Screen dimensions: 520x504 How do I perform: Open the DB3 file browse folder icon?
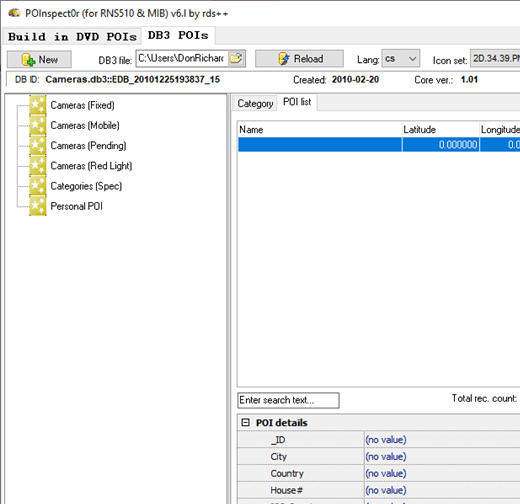pyautogui.click(x=236, y=58)
